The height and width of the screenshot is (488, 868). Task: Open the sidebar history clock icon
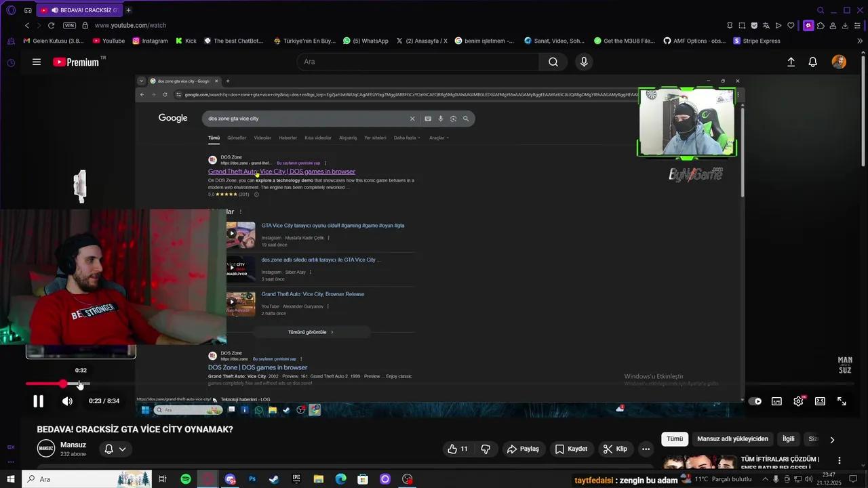click(11, 62)
